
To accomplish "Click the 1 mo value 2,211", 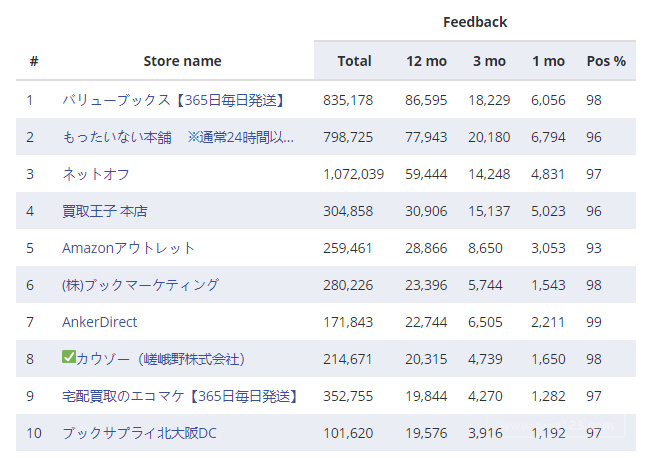I will pos(548,322).
